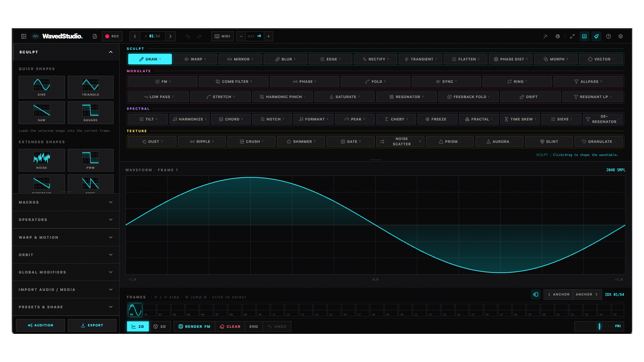Viewport: 644px width, 362px height.
Task: Select the Comb Filter modulator
Action: 233,81
